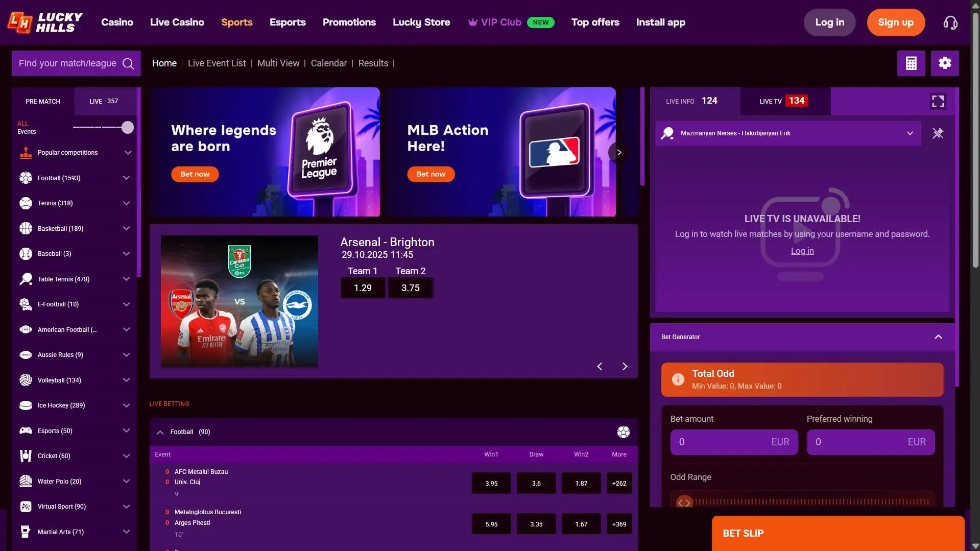Screen dimensions: 980x551
Task: Click the search magnifier icon
Action: pyautogui.click(x=128, y=63)
